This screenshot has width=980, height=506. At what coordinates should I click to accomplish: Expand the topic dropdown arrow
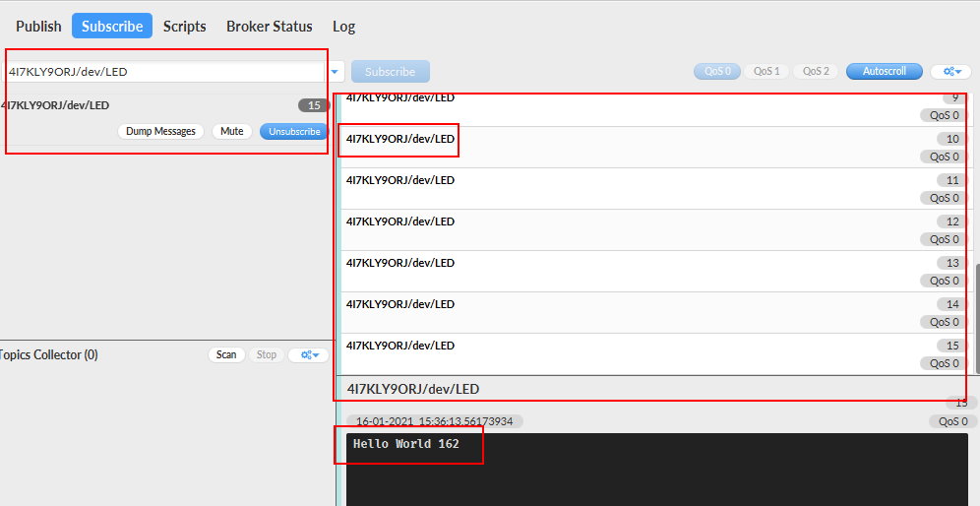[335, 72]
